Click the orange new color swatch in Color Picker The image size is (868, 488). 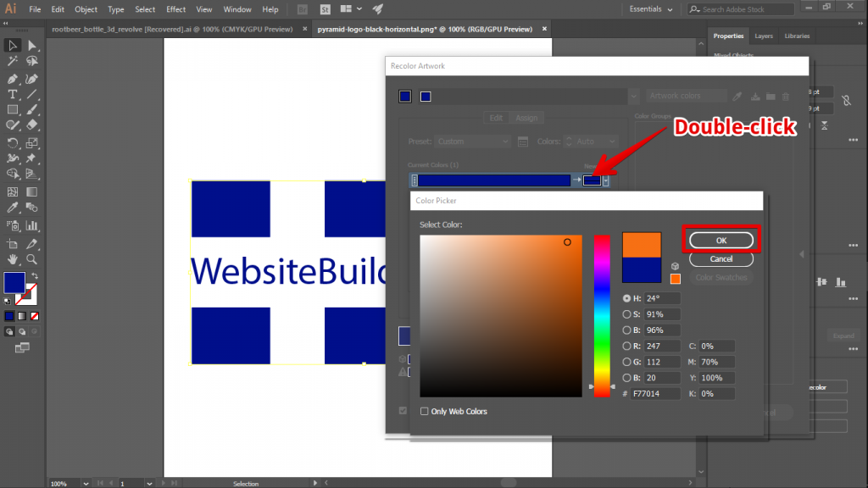(642, 242)
